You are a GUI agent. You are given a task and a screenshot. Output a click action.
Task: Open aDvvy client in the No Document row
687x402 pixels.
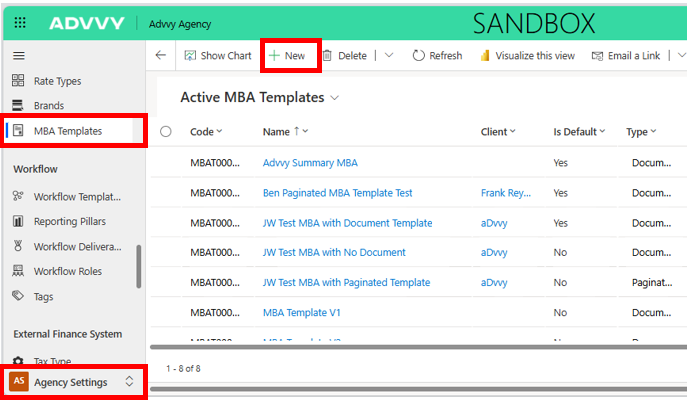pos(494,252)
